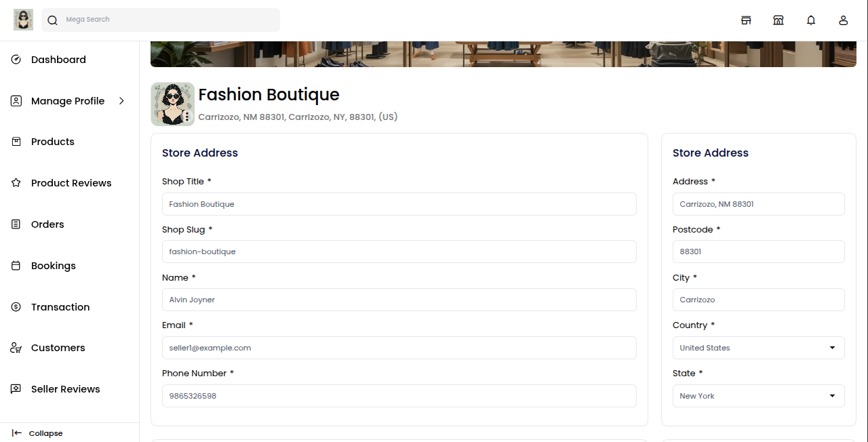Click the search magnifier icon
Viewport: 868px width, 442px height.
52,20
